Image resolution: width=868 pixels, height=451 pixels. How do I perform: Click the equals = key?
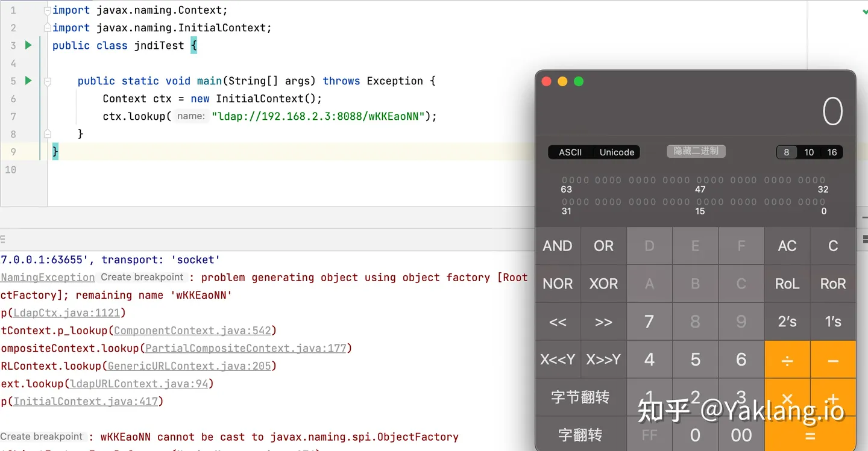point(810,434)
